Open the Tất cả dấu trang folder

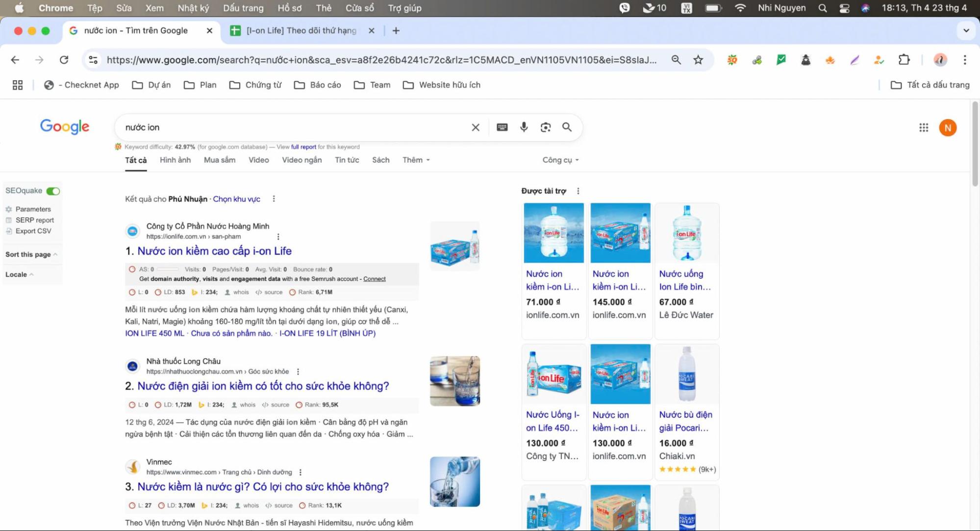pyautogui.click(x=930, y=85)
